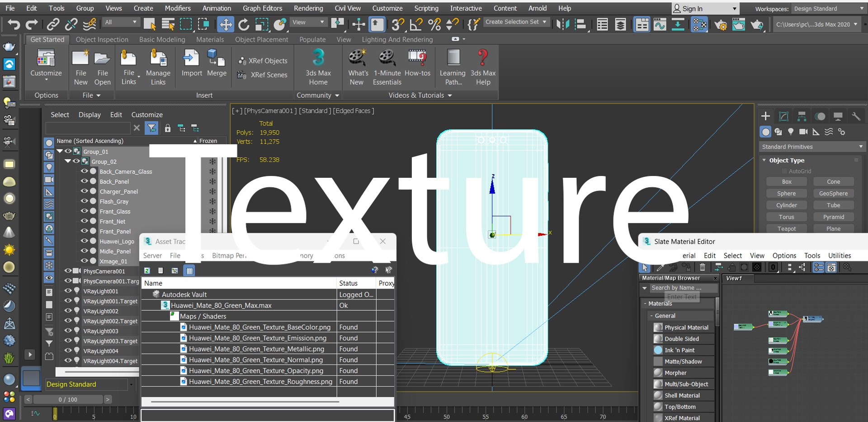
Task: Switch to the Materials ribbon tab
Action: click(x=210, y=39)
